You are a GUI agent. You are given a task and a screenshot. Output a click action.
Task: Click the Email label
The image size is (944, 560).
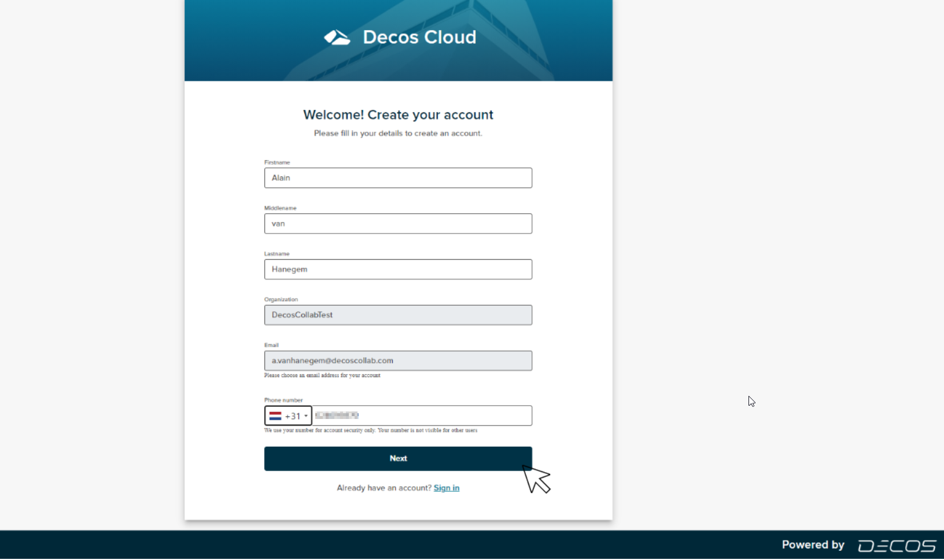(271, 346)
